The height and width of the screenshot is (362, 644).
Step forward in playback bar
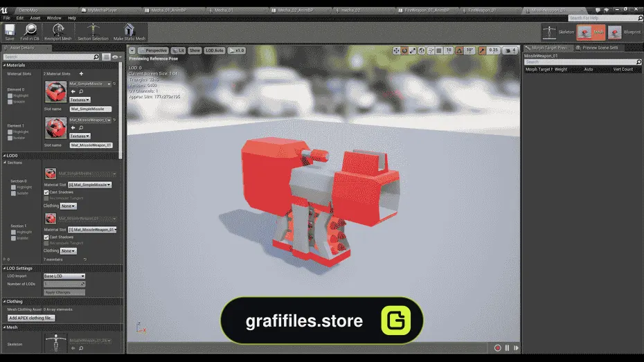click(x=517, y=348)
